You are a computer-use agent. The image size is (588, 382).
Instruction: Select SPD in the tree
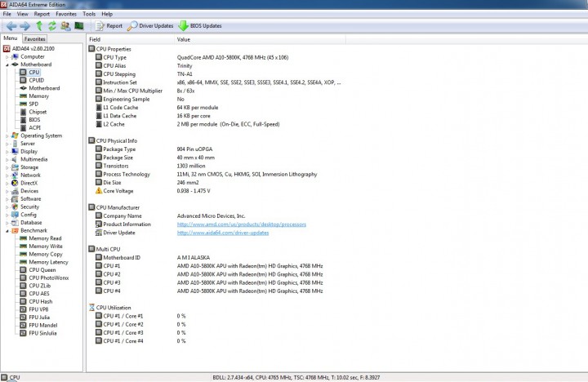[x=33, y=104]
